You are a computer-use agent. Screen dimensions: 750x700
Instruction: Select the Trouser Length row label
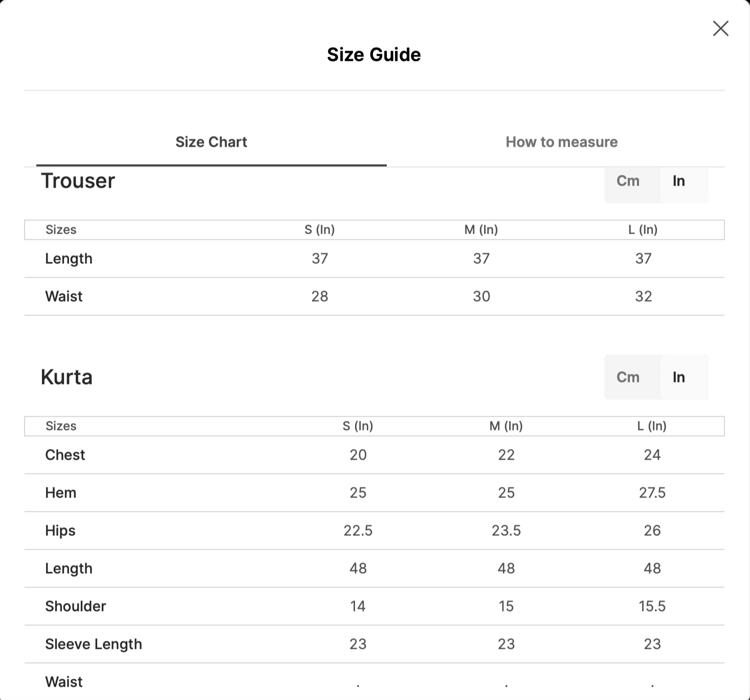pos(69,259)
